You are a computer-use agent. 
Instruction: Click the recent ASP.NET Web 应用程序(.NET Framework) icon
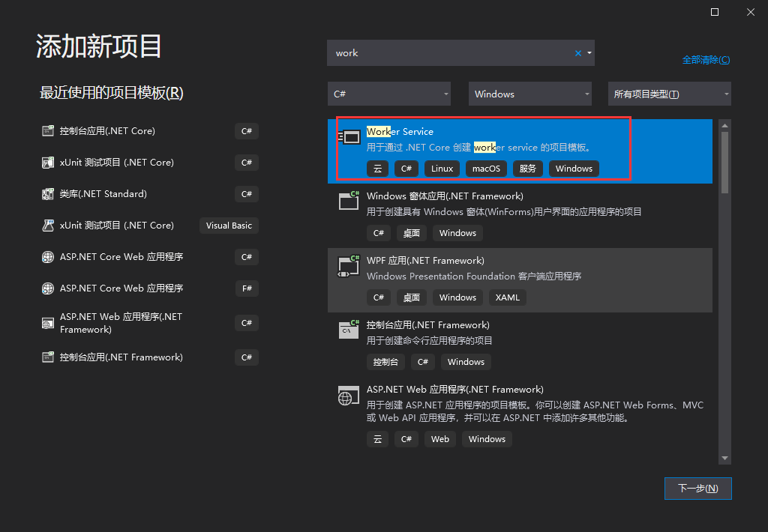coord(48,323)
